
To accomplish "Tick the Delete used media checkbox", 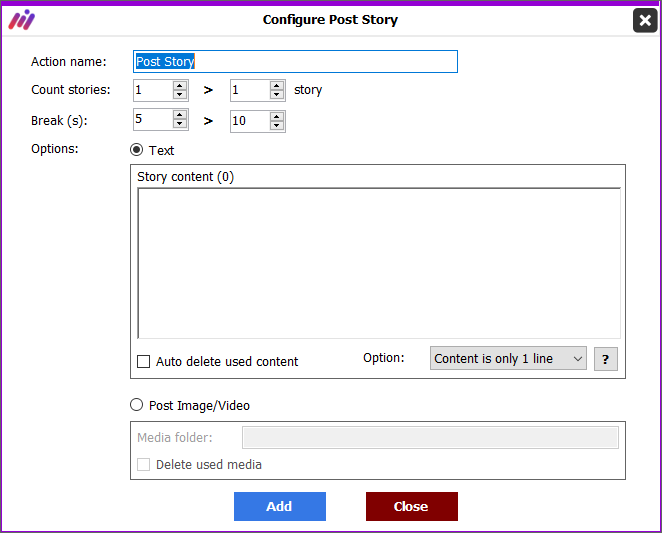I will (144, 465).
